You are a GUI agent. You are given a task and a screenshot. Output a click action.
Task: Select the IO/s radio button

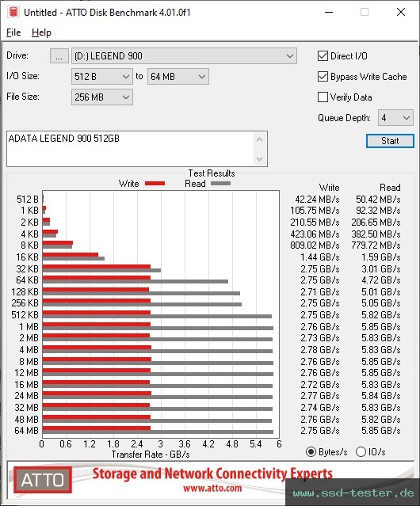[x=361, y=452]
